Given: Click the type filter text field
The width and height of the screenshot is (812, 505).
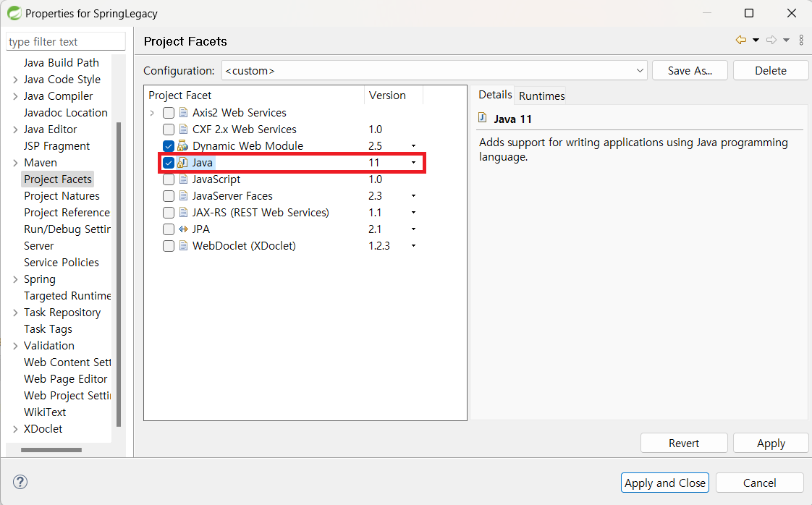Looking at the screenshot, I should click(65, 42).
